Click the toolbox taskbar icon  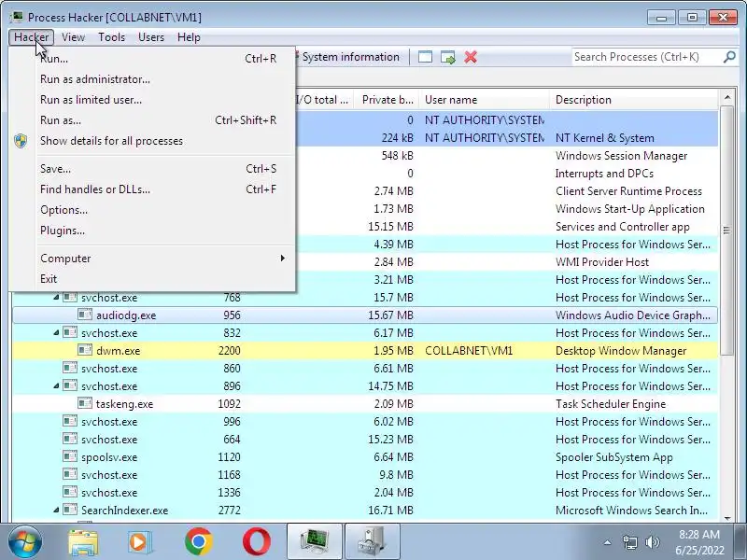tap(372, 541)
